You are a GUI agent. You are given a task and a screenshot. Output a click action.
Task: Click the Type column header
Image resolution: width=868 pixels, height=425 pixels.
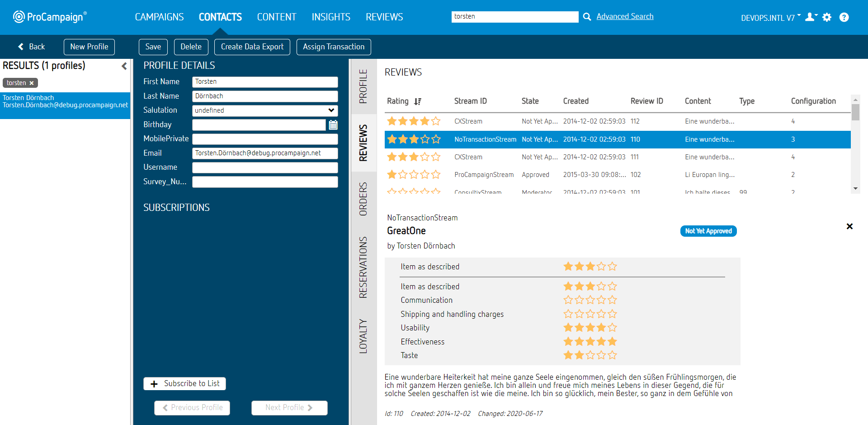(747, 101)
